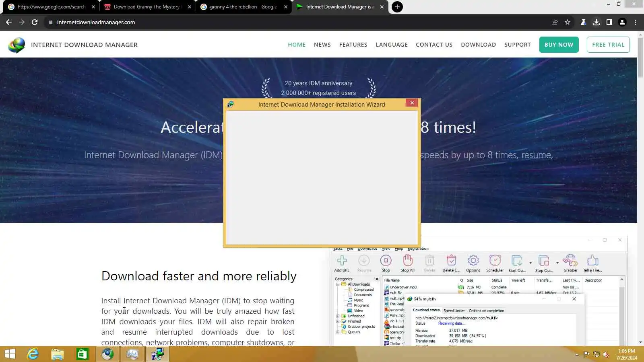The image size is (644, 362).
Task: Click the scrollbar up arrow
Action: [x=640, y=35]
